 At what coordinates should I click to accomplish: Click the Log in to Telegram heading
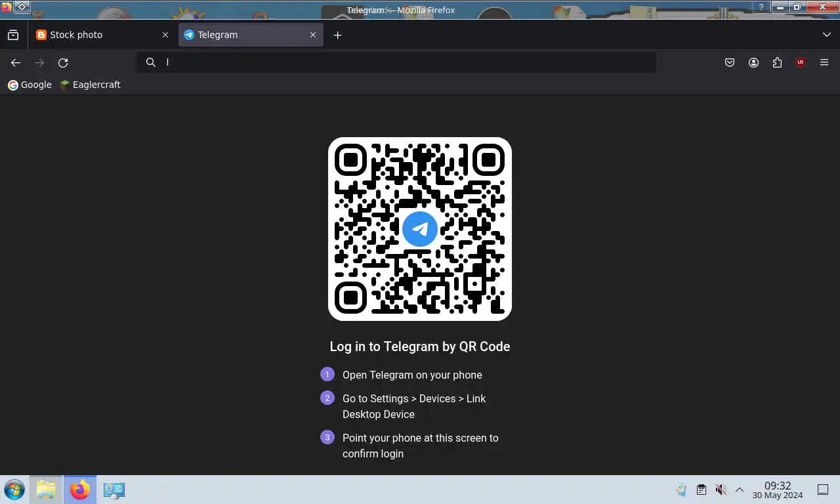tap(420, 346)
